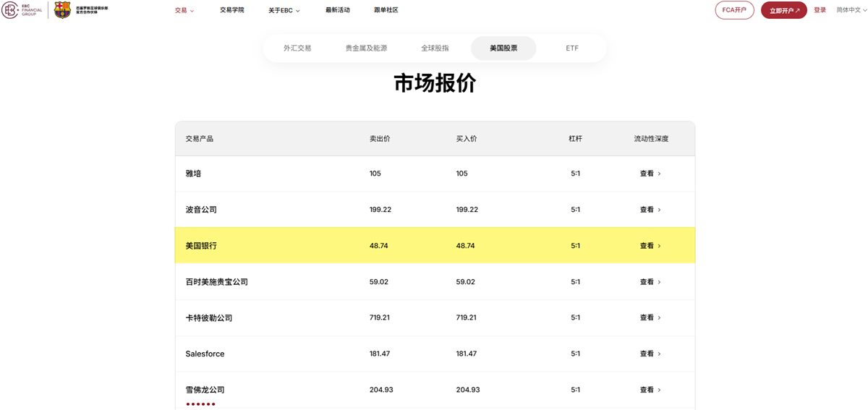This screenshot has width=868, height=410.
Task: Click the 杠杆 column header
Action: (576, 139)
